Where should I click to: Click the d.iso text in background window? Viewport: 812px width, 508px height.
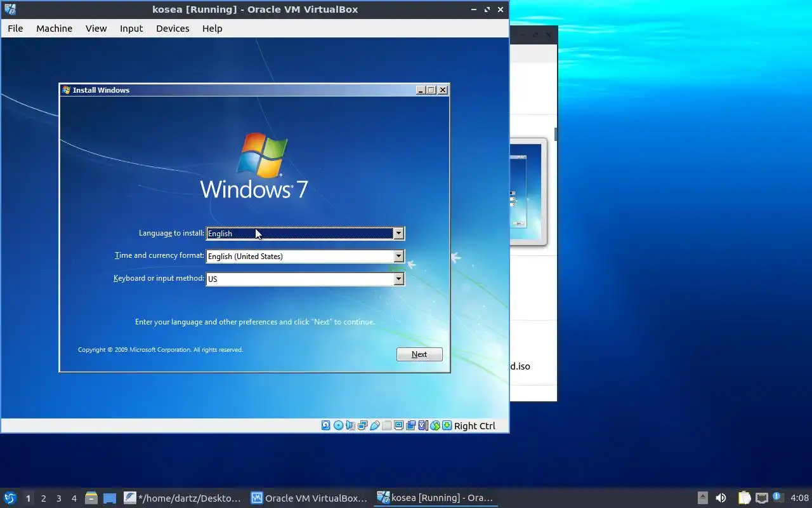click(x=520, y=366)
